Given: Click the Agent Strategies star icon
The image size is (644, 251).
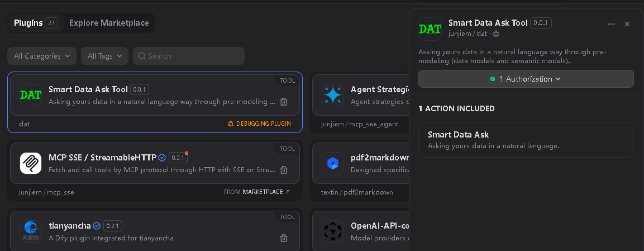Looking at the screenshot, I should pyautogui.click(x=333, y=95).
